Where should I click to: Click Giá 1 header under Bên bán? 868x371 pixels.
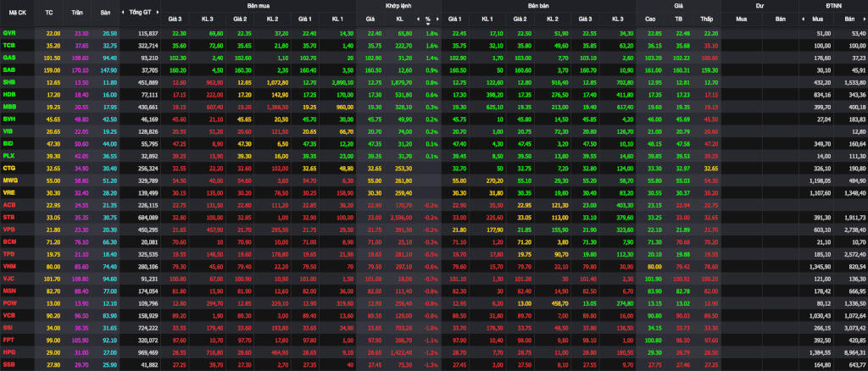pos(455,19)
